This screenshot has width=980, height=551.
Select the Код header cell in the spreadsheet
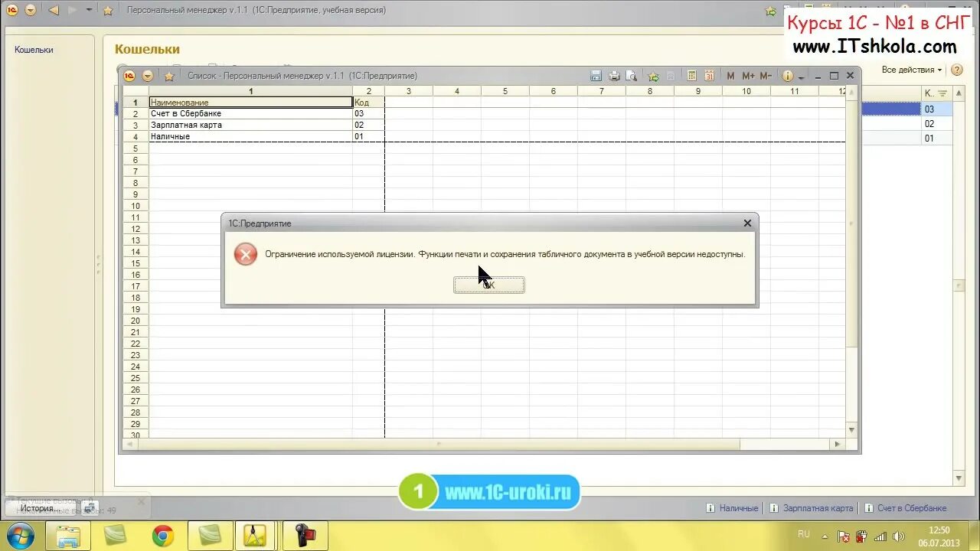tap(368, 102)
